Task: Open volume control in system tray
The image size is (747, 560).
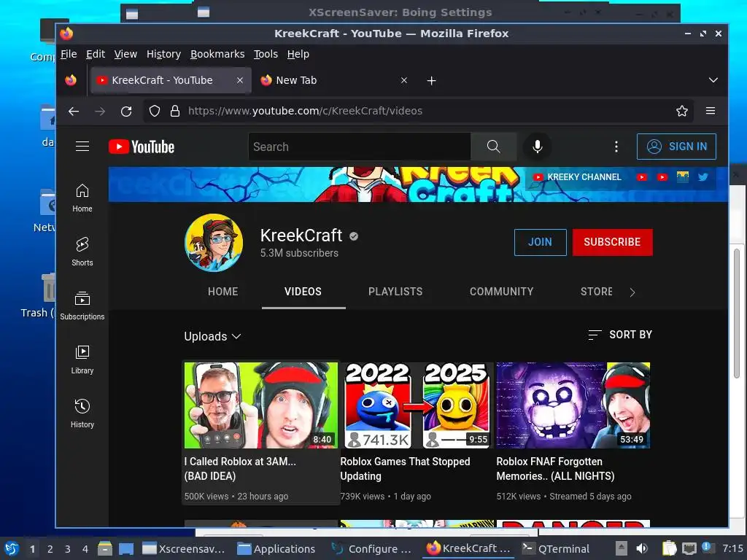Action: tap(642, 548)
